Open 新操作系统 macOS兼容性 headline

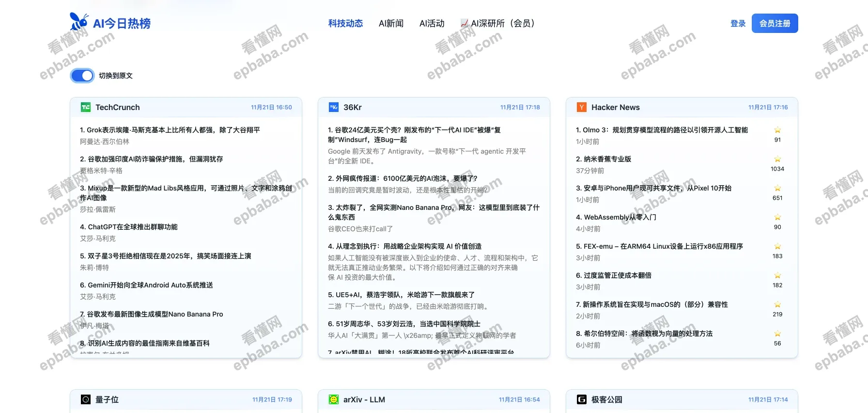[652, 304]
